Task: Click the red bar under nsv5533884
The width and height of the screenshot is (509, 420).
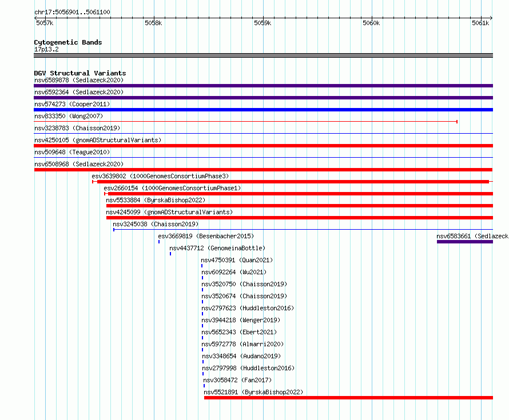Action: 300,206
